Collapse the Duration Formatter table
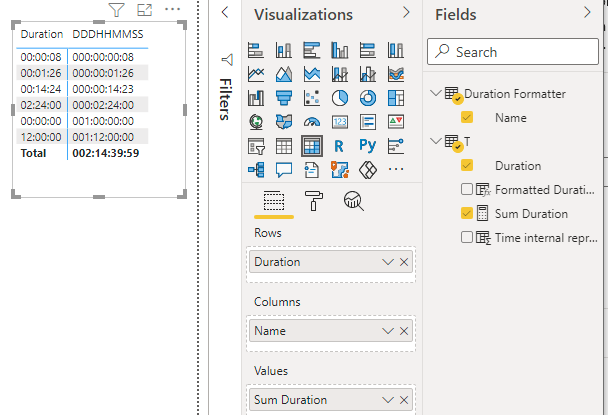Screen dimensions: 608x415 pos(435,93)
